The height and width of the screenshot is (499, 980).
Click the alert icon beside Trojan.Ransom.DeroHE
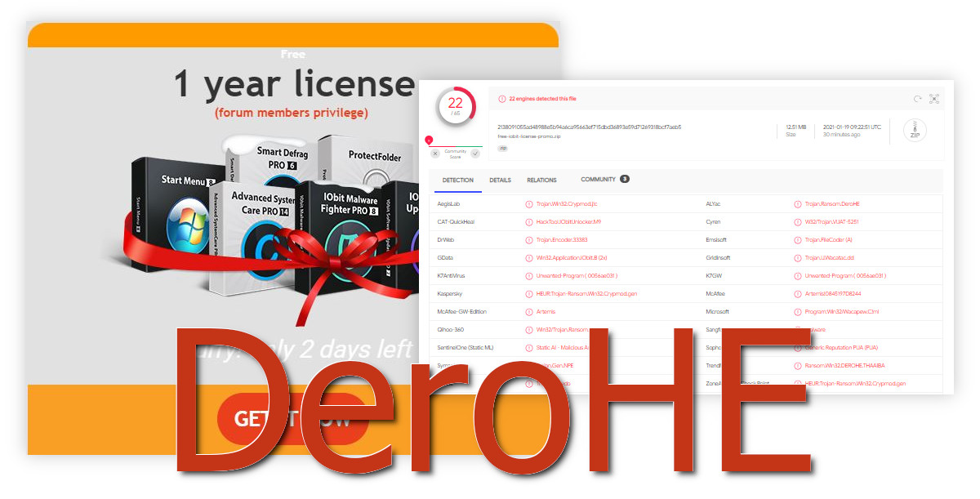(798, 203)
